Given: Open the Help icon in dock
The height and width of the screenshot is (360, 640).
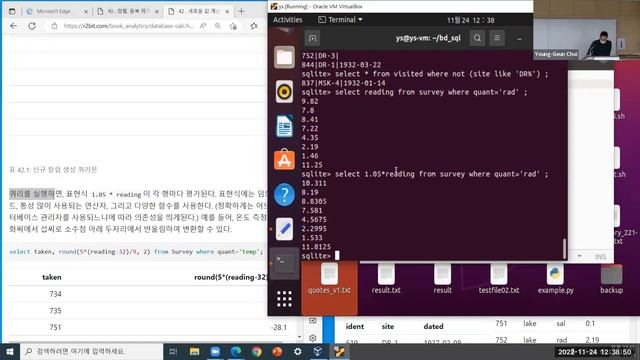Looking at the screenshot, I should (x=284, y=194).
